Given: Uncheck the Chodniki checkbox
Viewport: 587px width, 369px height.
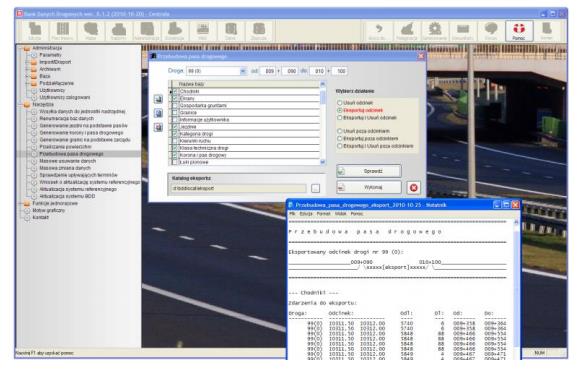Looking at the screenshot, I should tap(174, 91).
